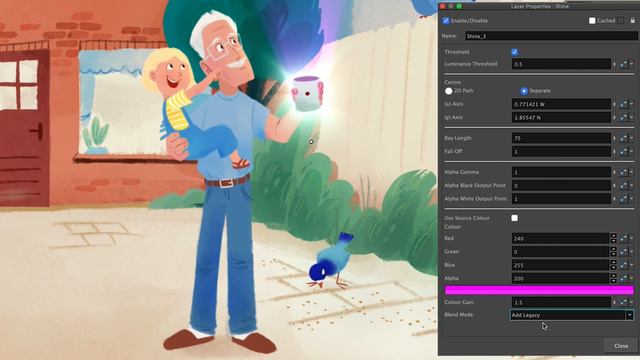Click the Green channel function curve icon
The image size is (640, 360).
click(623, 252)
